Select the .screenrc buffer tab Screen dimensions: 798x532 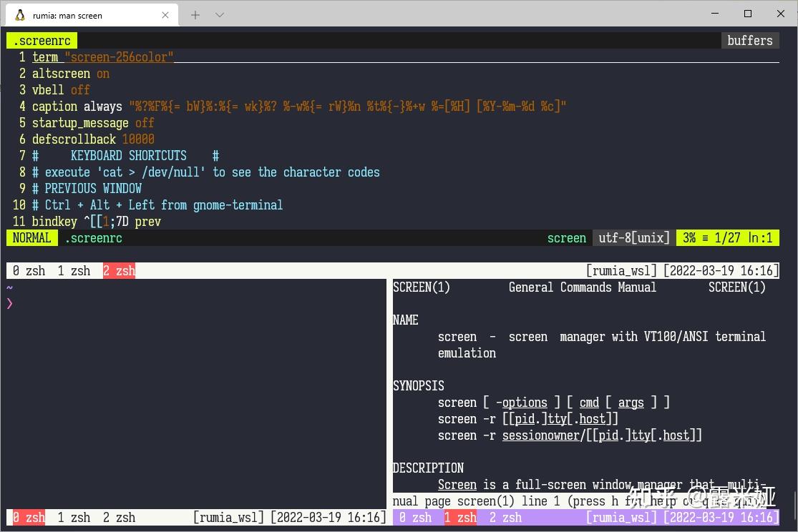41,41
